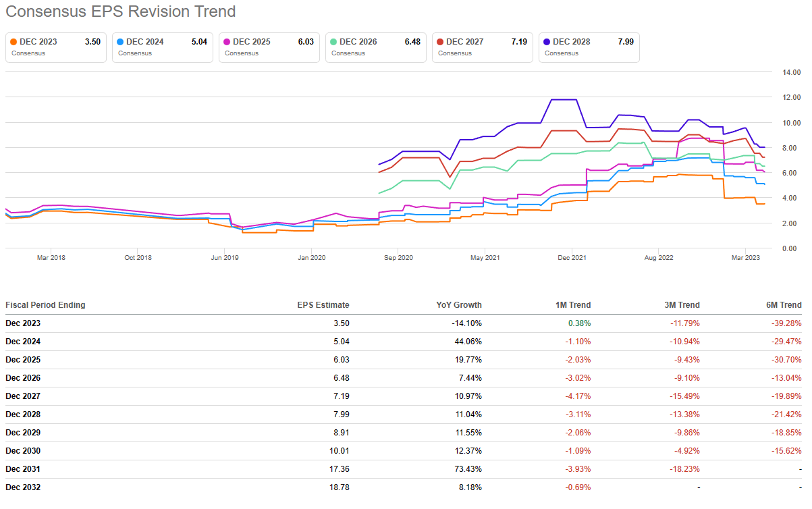Click the orange DEC 2023 legend dot

click(13, 42)
